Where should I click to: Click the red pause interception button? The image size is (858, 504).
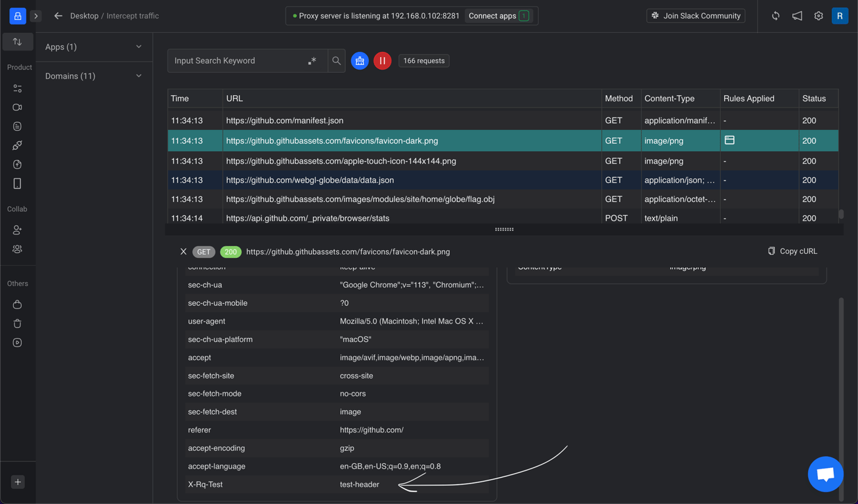coord(382,61)
